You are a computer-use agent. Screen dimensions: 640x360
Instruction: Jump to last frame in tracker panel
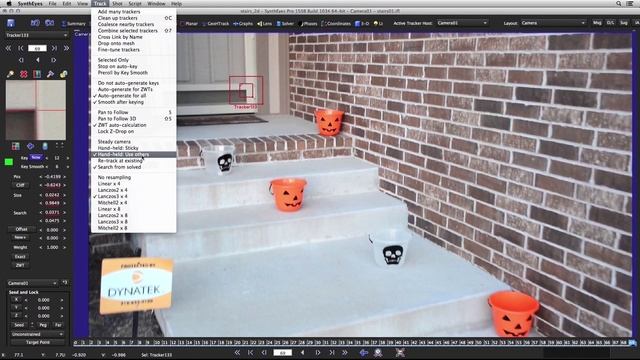66,49
